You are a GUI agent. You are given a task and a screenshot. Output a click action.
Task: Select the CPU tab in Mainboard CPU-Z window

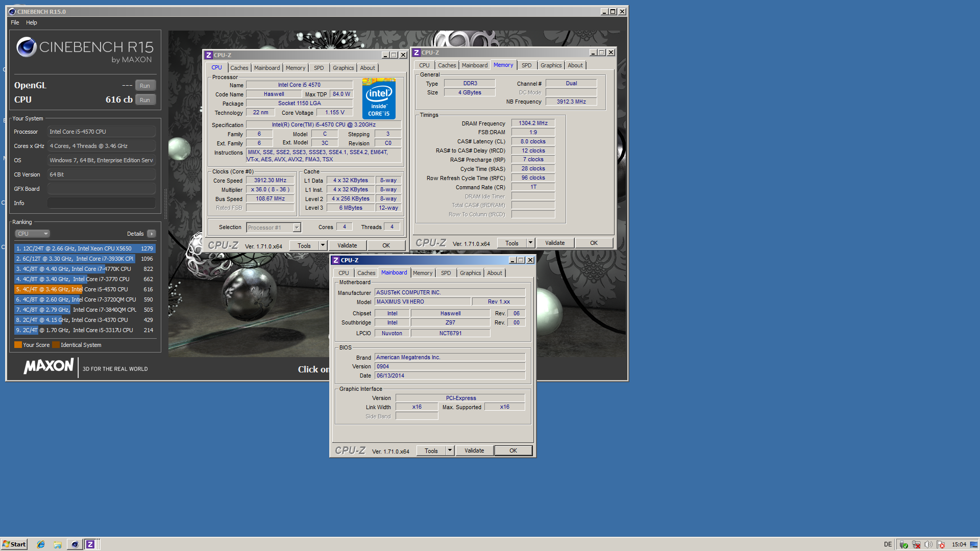tap(344, 273)
